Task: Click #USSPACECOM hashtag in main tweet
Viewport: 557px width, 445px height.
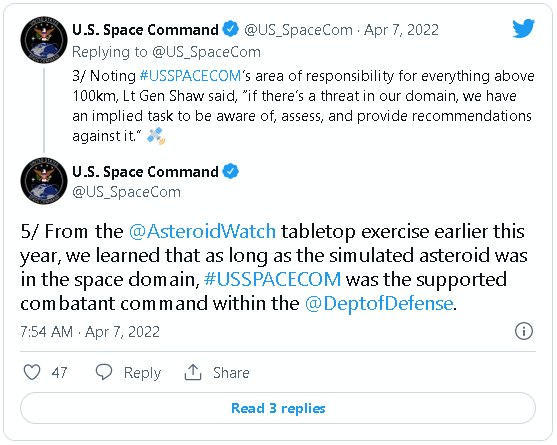Action: pyautogui.click(x=272, y=280)
